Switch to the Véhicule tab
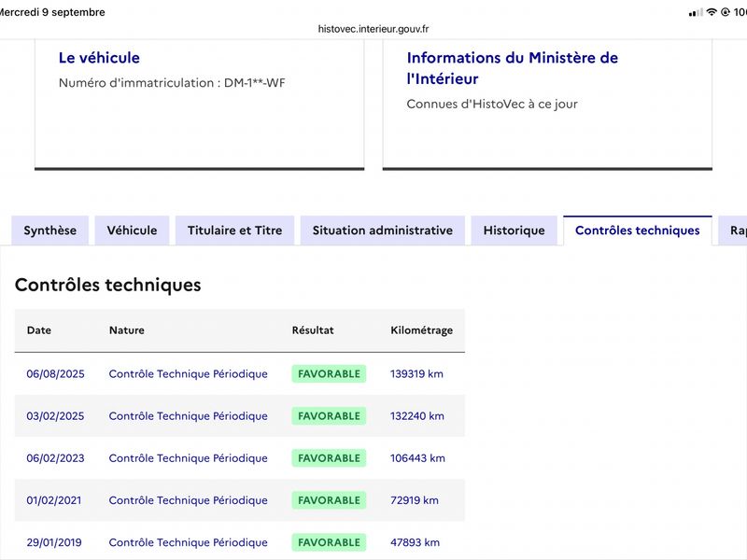Viewport: 747px width, 560px height. 132,231
